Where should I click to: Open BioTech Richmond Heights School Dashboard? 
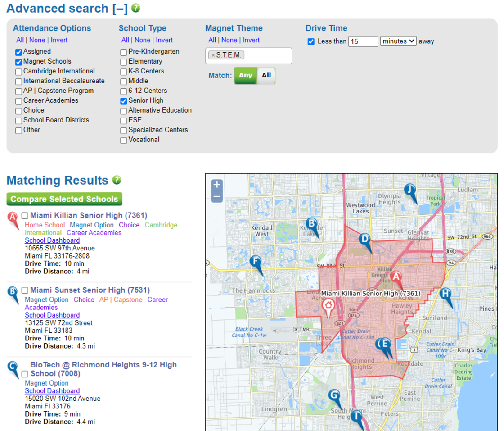tap(52, 391)
